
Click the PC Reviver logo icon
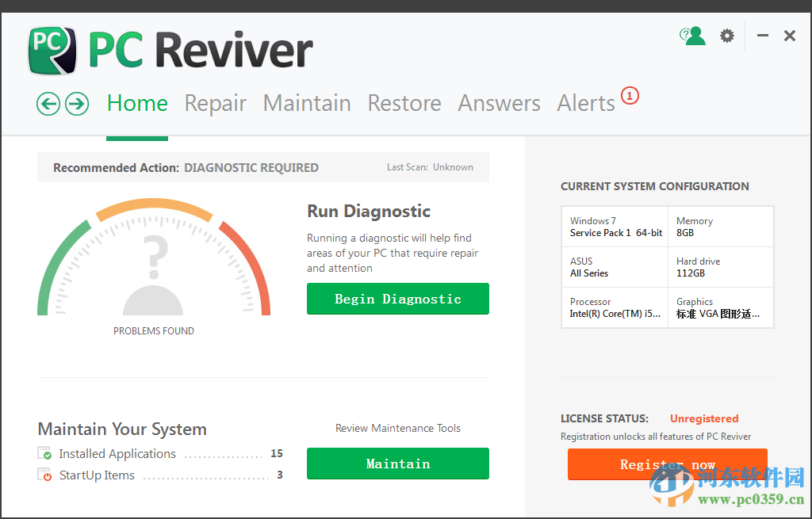click(x=51, y=50)
